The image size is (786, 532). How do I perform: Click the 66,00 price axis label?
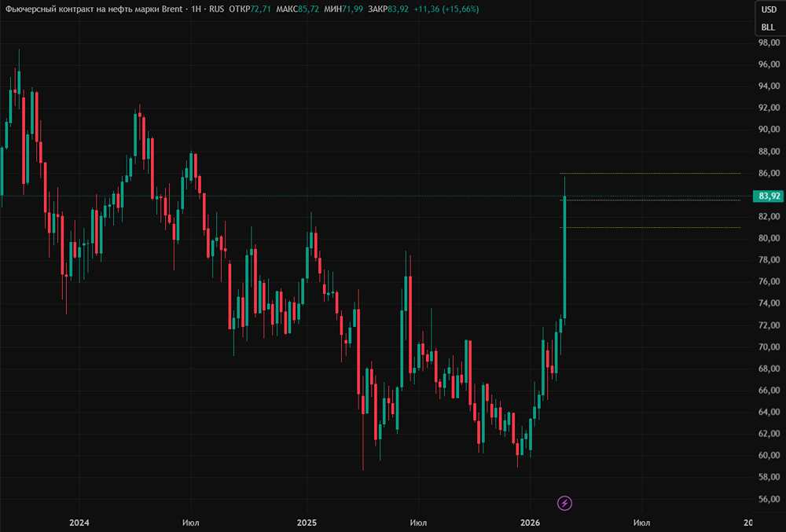pyautogui.click(x=769, y=390)
